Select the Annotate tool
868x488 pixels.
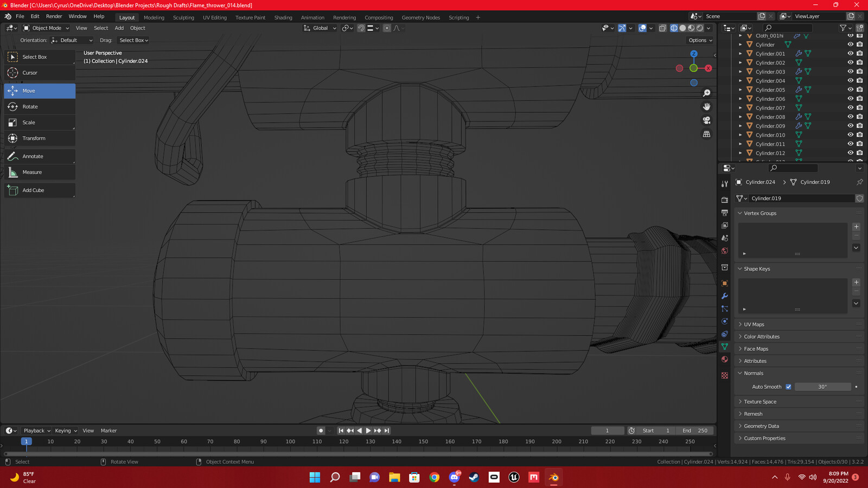[x=40, y=156]
